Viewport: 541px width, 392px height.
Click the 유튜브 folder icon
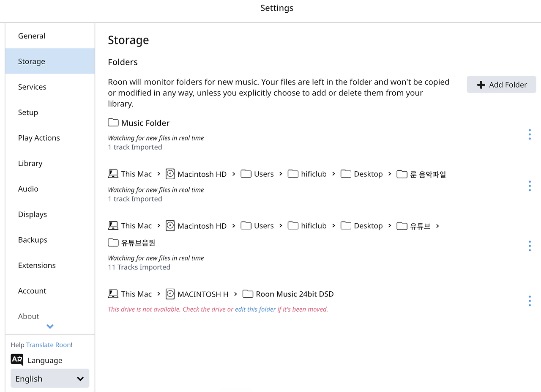point(402,226)
